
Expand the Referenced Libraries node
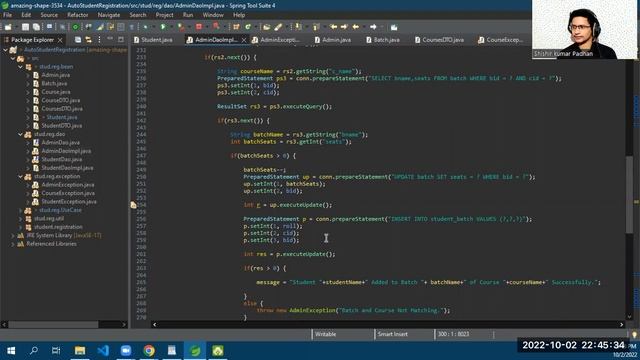13,244
